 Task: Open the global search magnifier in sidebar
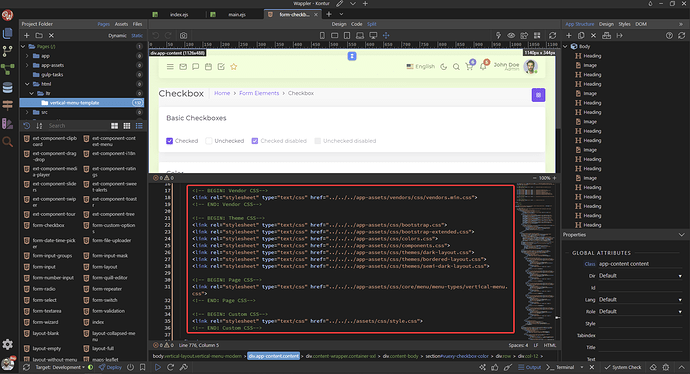[x=7, y=142]
